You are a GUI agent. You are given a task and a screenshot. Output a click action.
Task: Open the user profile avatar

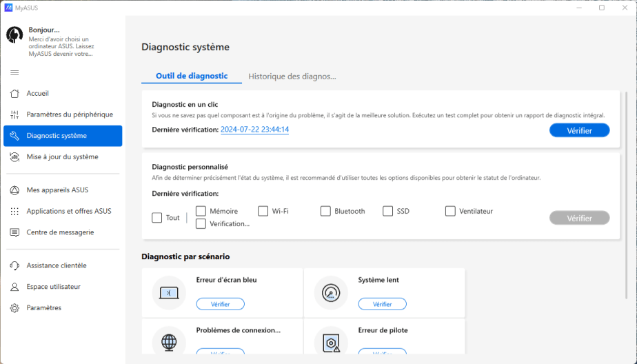click(14, 35)
